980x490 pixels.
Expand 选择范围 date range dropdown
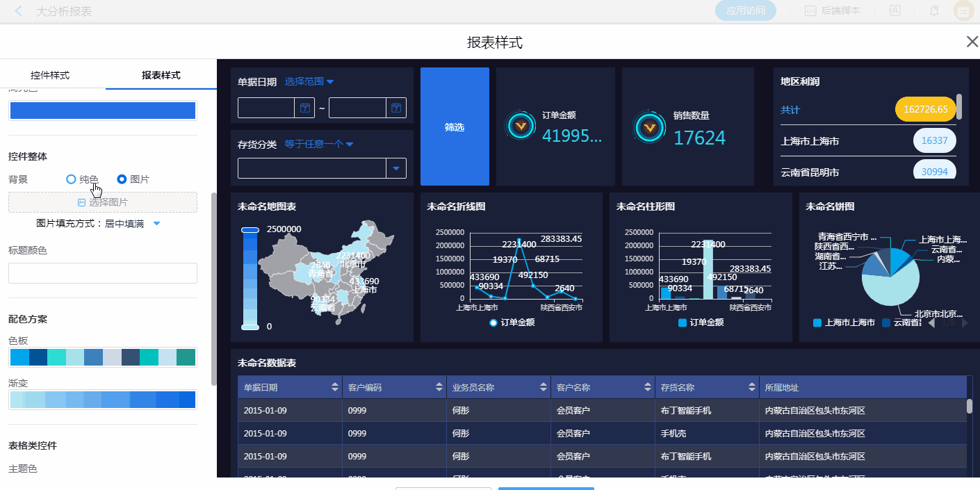[x=309, y=82]
